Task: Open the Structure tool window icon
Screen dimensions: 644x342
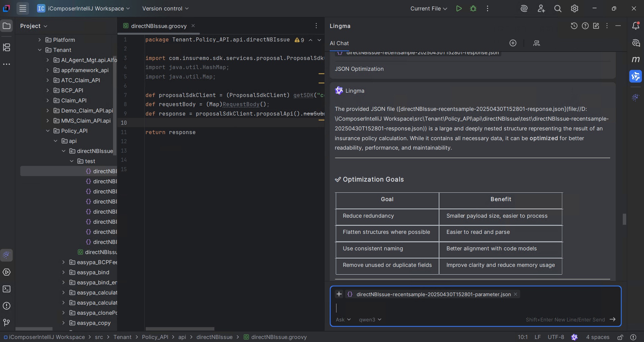Action: coord(6,47)
